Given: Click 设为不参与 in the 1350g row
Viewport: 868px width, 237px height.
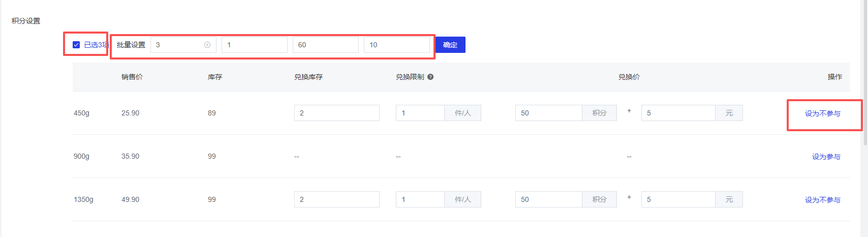Looking at the screenshot, I should pyautogui.click(x=822, y=200).
